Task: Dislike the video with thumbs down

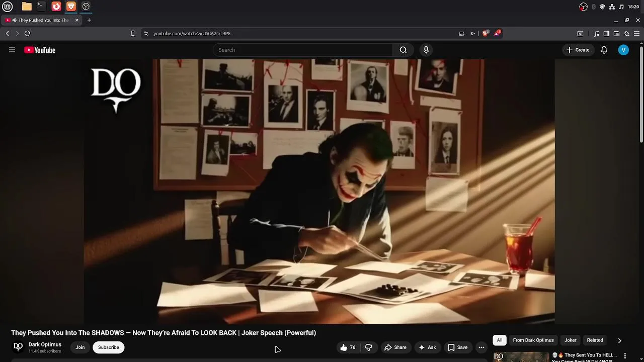Action: tap(369, 347)
